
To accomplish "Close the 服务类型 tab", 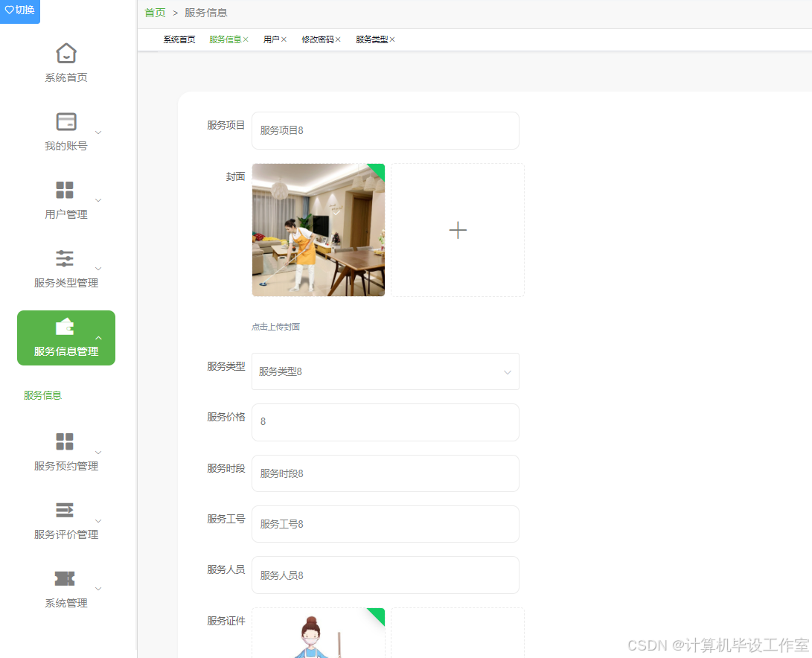I will [x=392, y=39].
